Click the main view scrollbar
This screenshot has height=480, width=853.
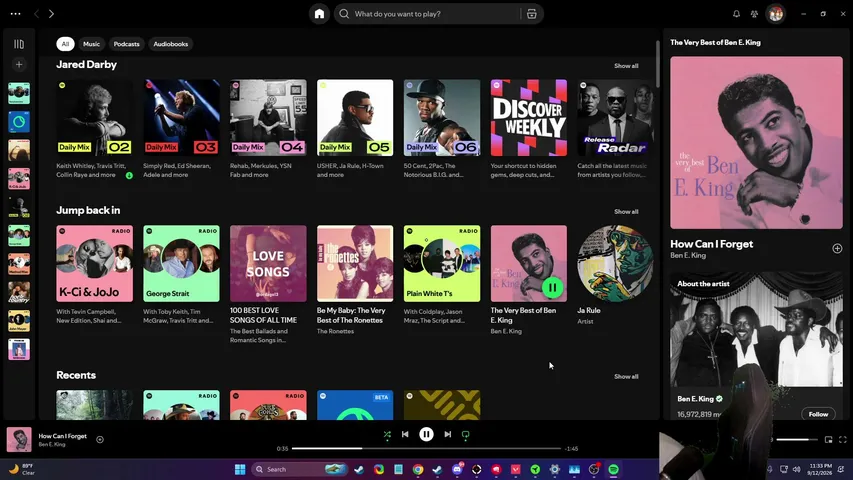(x=657, y=64)
